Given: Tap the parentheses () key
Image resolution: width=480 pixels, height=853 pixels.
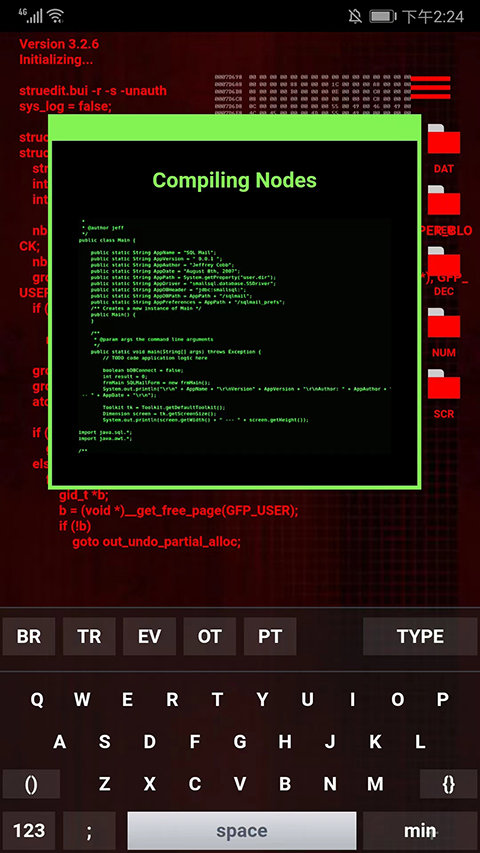Looking at the screenshot, I should pyautogui.click(x=32, y=784).
